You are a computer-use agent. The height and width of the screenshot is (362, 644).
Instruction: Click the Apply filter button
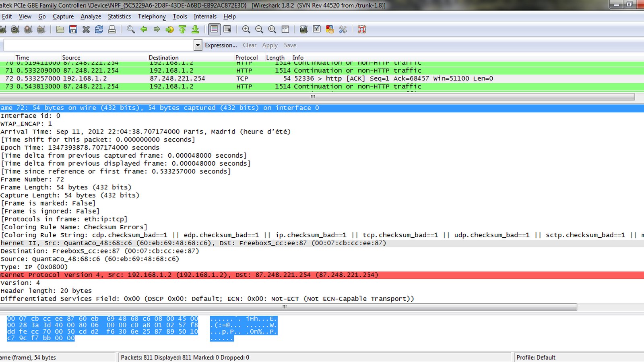[270, 45]
